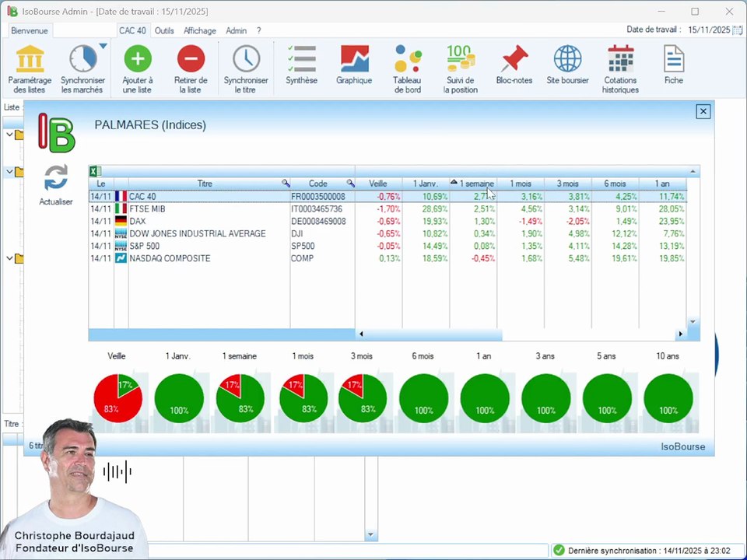Viewport: 747px width, 560px height.
Task: Open Tableau de bord
Action: click(x=408, y=69)
